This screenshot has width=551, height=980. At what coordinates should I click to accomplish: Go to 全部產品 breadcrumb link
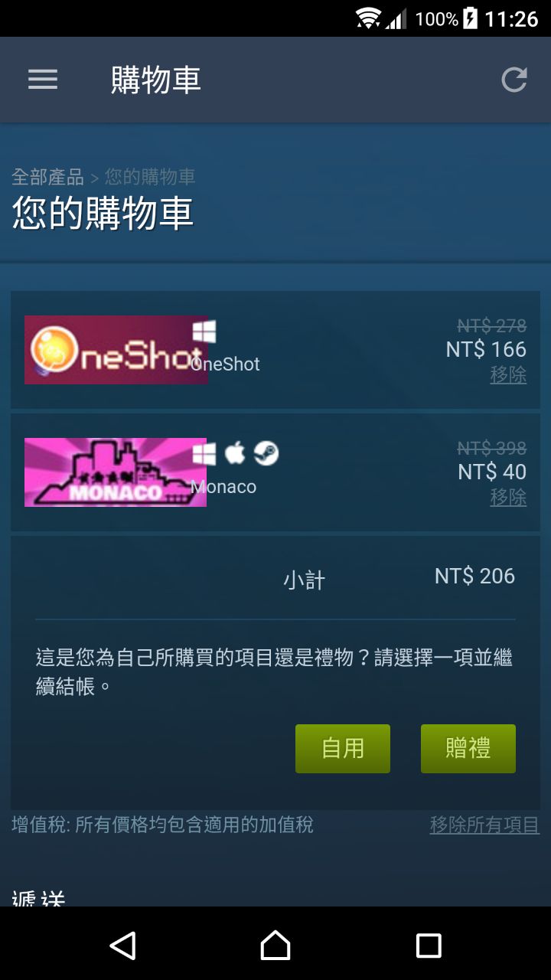[x=47, y=178]
